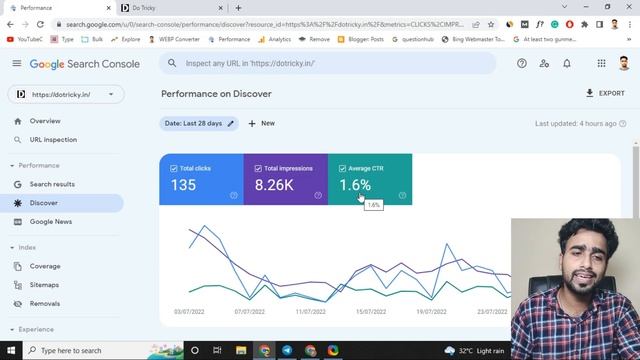Open the Google account avatar in Search Console
This screenshot has height=360, width=640.
624,63
